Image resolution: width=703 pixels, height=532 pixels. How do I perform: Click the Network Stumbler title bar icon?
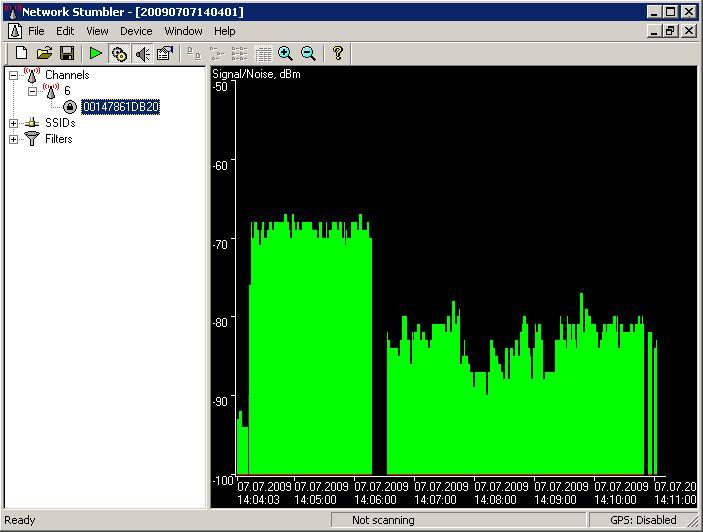12,12
